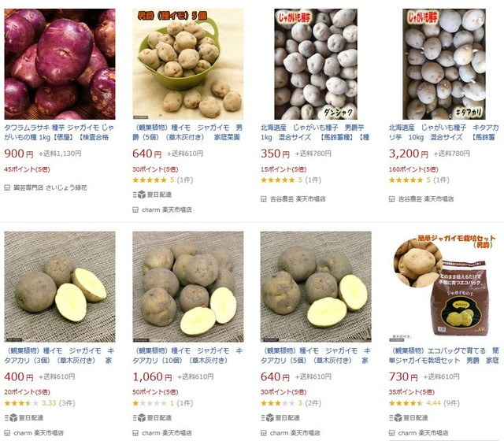Open the 簡単ジャガイモ栽培セット product image
The image size is (504, 441).
pos(444,287)
